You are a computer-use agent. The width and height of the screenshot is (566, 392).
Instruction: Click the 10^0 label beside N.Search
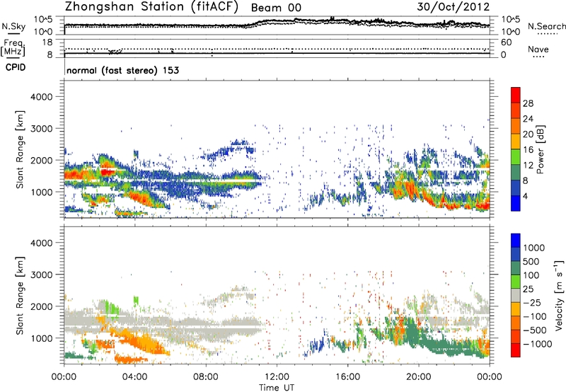point(510,32)
